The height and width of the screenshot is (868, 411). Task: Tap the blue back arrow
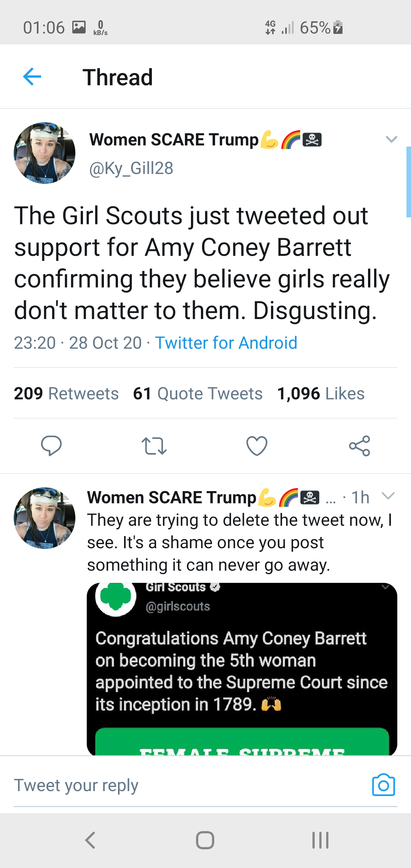click(32, 77)
